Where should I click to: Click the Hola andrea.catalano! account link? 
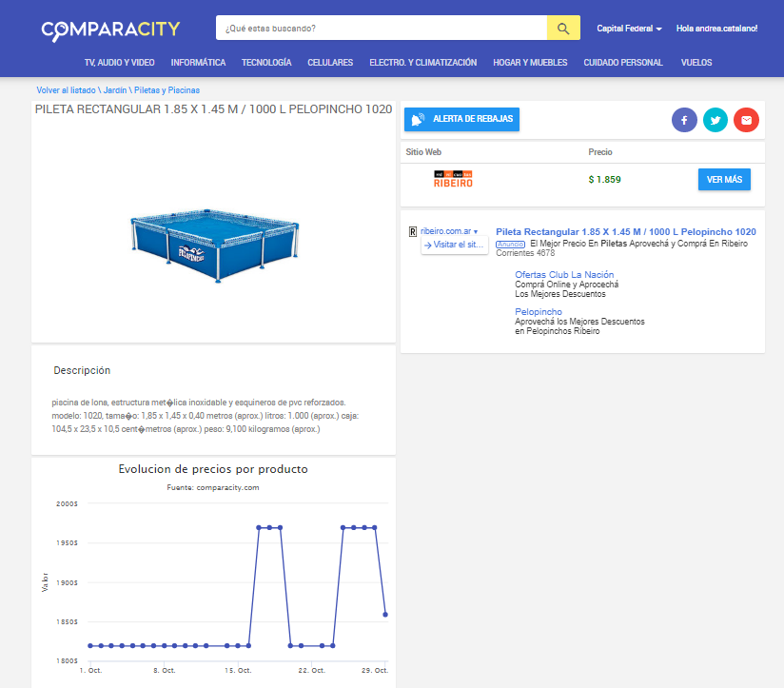tap(716, 29)
